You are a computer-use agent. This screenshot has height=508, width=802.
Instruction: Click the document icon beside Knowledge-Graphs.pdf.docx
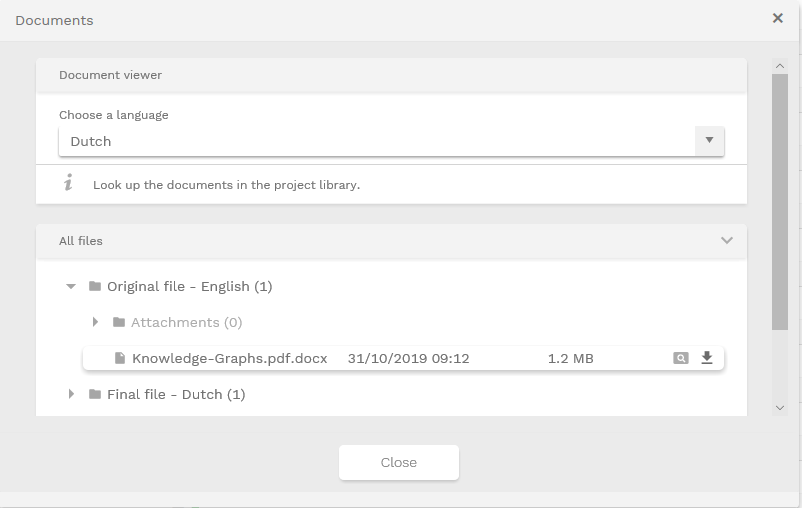tap(120, 358)
